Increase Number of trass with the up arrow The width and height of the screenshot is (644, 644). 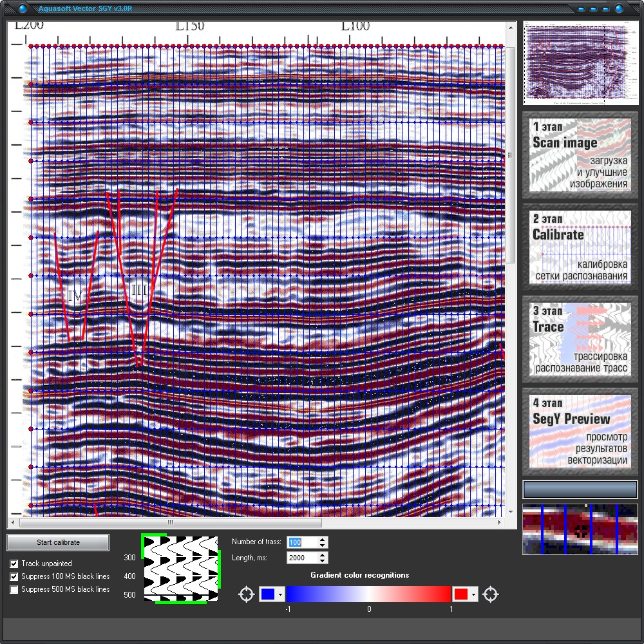(x=323, y=540)
